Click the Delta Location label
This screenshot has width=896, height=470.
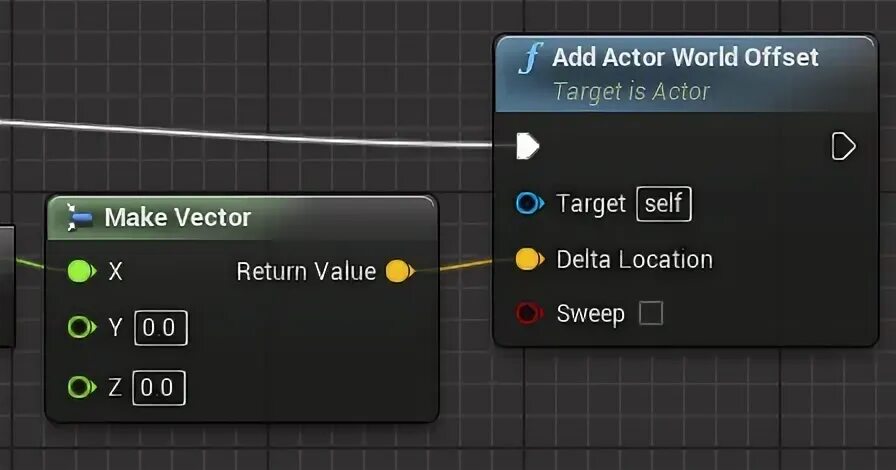[x=634, y=260]
